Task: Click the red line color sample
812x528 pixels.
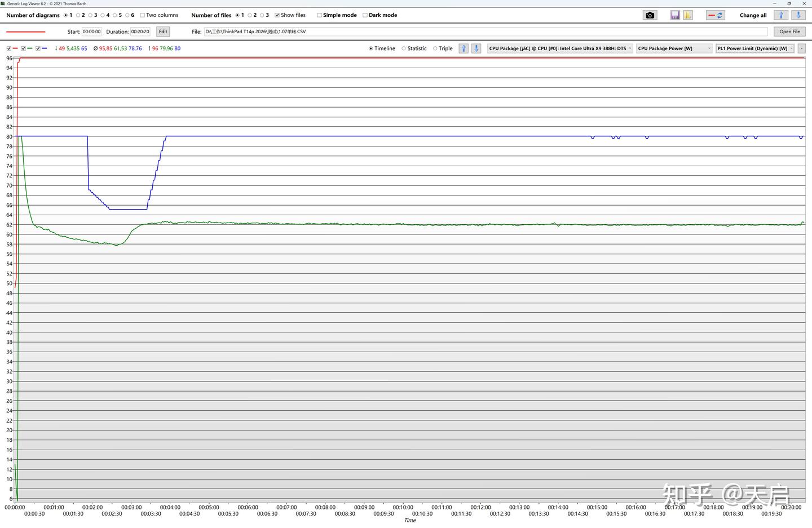Action: coord(25,32)
